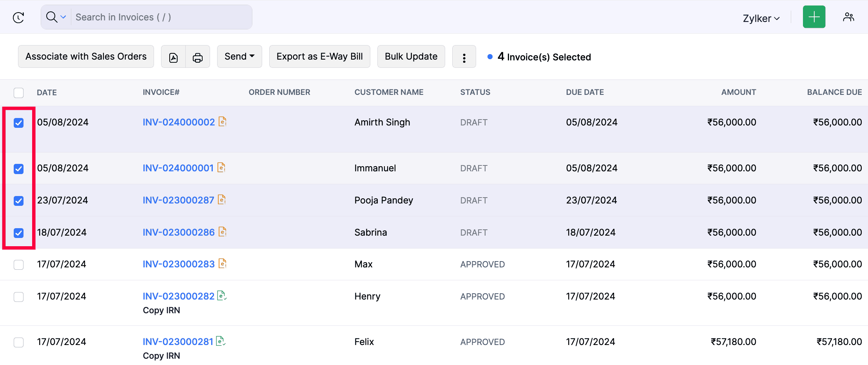Click the Export as E-Way Bill button
Screen dimensions: 868x365
coord(319,56)
